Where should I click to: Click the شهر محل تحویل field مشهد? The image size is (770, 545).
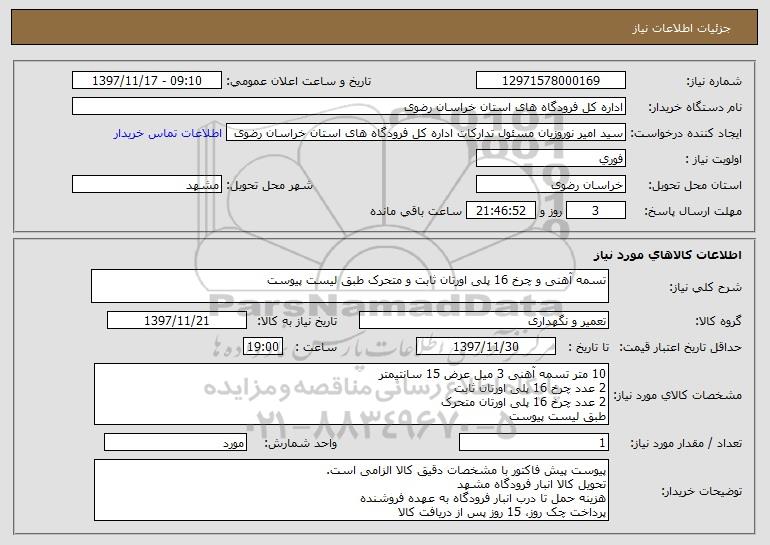147,185
